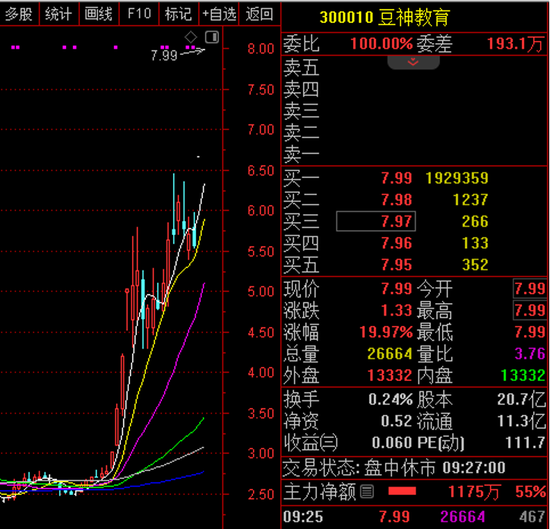Click the 7.99 arrow price annotation
Screen dimensions: 550x529
pyautogui.click(x=177, y=54)
